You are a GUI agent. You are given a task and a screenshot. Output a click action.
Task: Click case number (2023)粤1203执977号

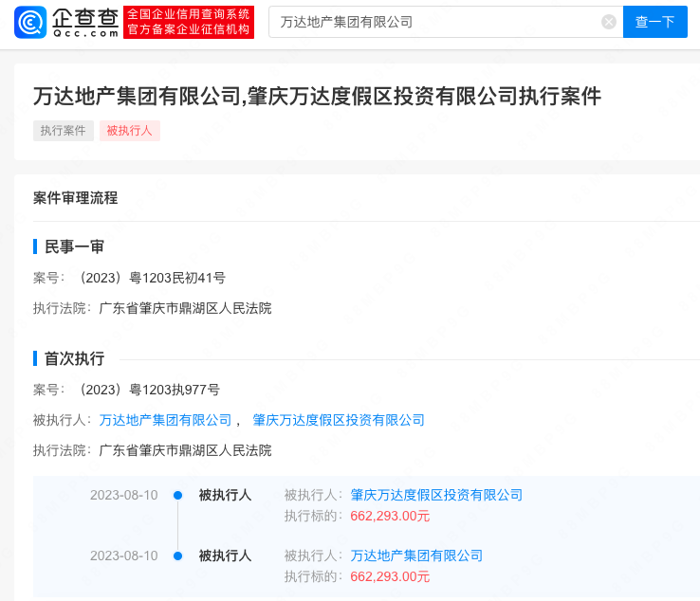tap(150, 390)
